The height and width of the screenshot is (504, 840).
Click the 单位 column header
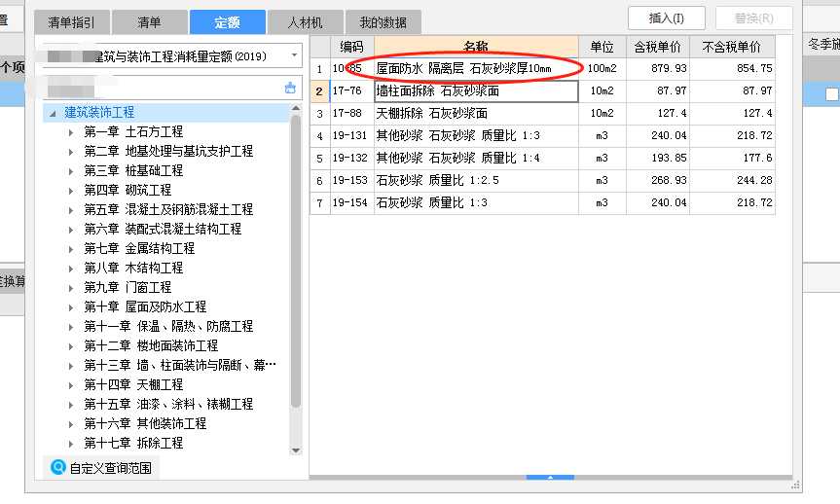tap(603, 47)
